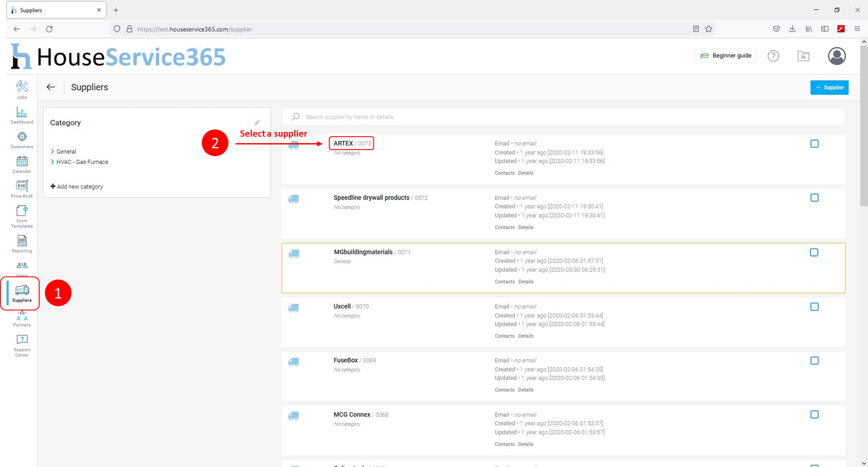The image size is (868, 467).
Task: Click the Suppliers browser tab
Action: (56, 10)
